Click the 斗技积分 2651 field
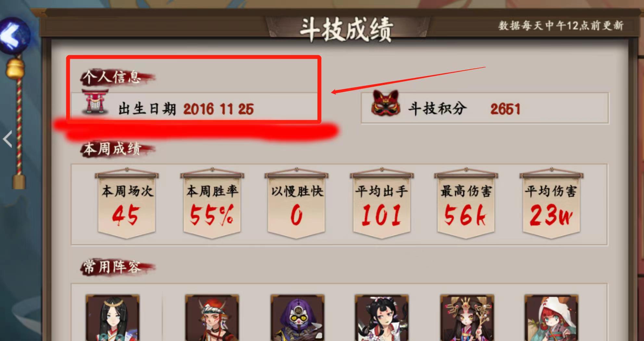The image size is (644, 341). pyautogui.click(x=485, y=108)
